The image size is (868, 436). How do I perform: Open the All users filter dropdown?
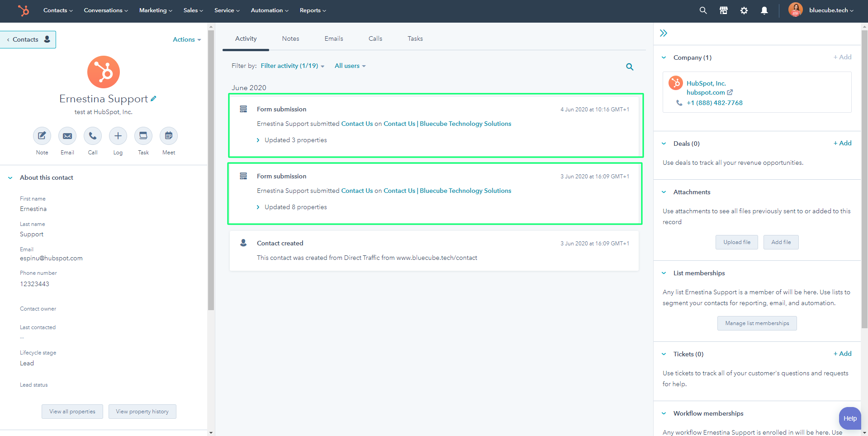[350, 66]
